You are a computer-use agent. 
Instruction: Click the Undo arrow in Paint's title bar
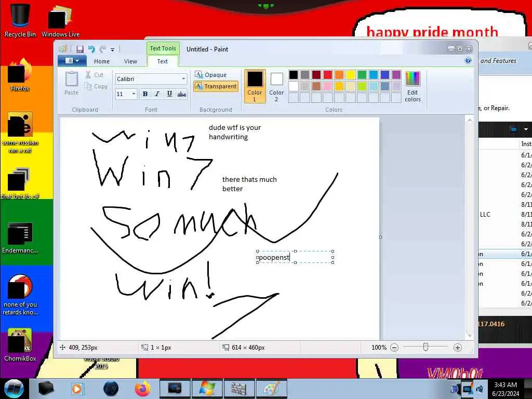91,49
